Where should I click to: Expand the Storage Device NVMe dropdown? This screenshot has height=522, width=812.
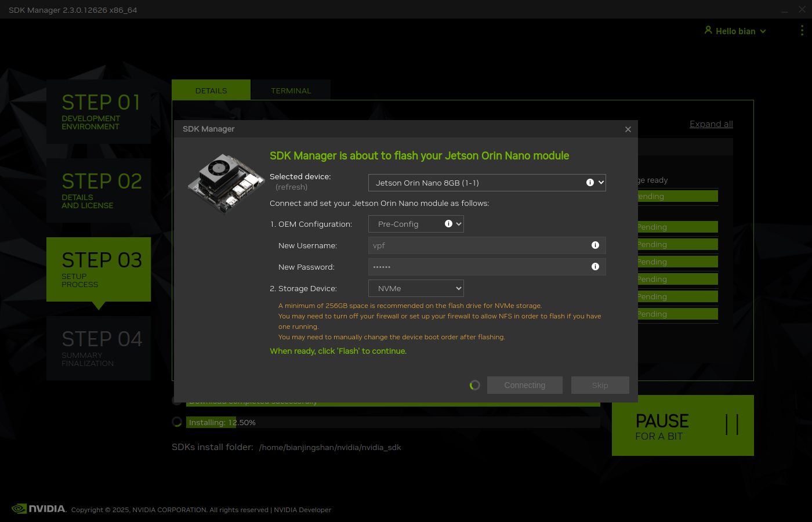click(416, 288)
